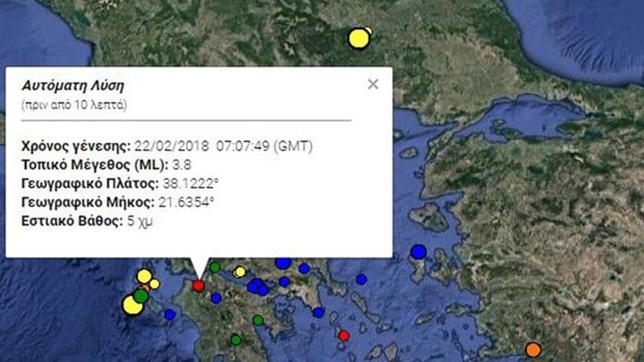The height and width of the screenshot is (362, 644).
Task: Select the green marker overlapping the large western yellow marker
Action: point(141,296)
